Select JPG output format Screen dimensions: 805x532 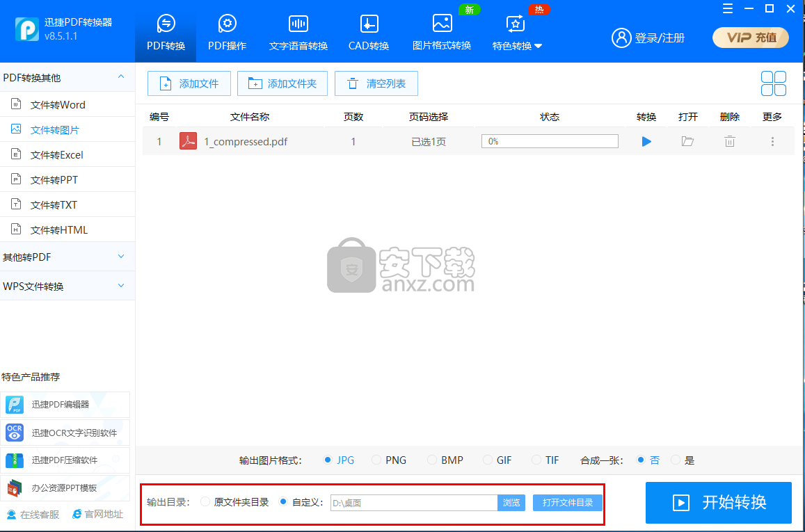click(x=339, y=460)
